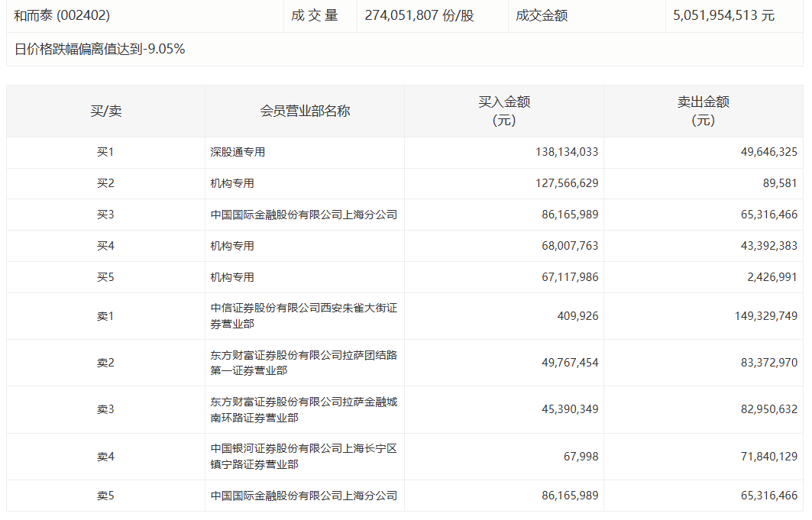Click the 买/卖 column header

[105, 111]
